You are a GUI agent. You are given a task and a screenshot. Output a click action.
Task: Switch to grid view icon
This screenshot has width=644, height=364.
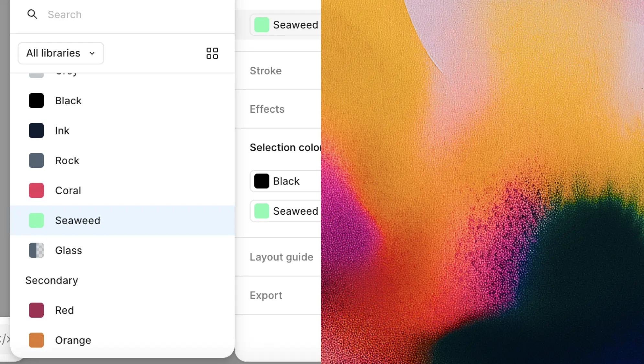pos(212,53)
